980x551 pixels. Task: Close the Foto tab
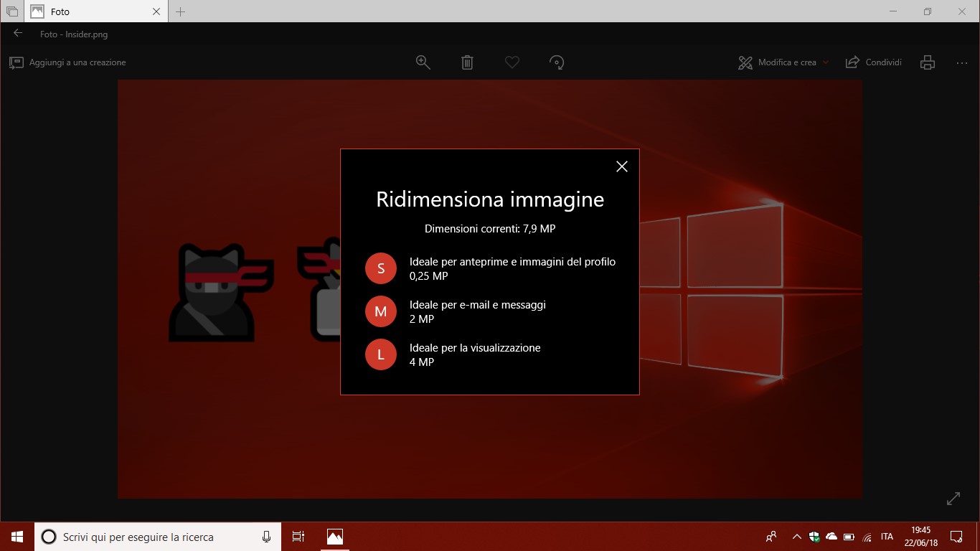click(x=157, y=11)
